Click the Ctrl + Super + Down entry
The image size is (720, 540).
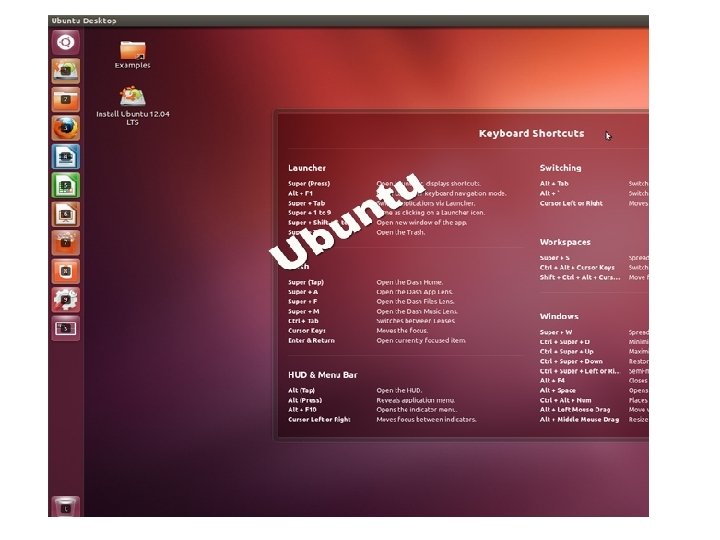[x=571, y=361]
